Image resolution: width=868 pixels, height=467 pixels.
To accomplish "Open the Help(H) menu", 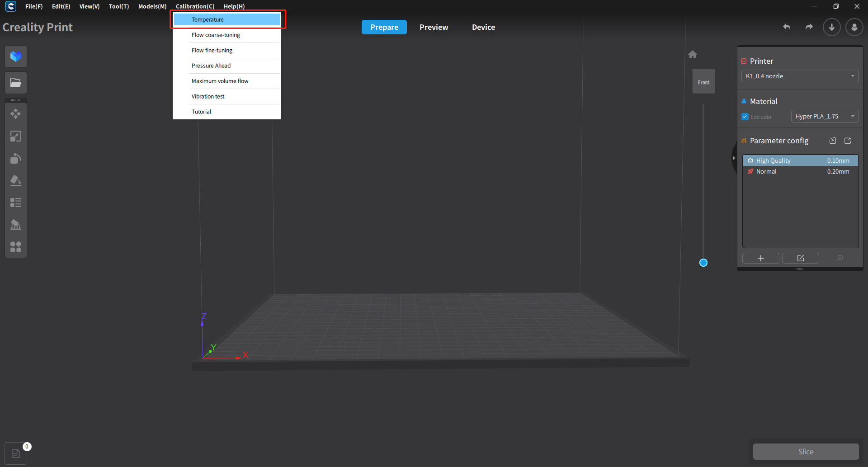I will pyautogui.click(x=234, y=6).
